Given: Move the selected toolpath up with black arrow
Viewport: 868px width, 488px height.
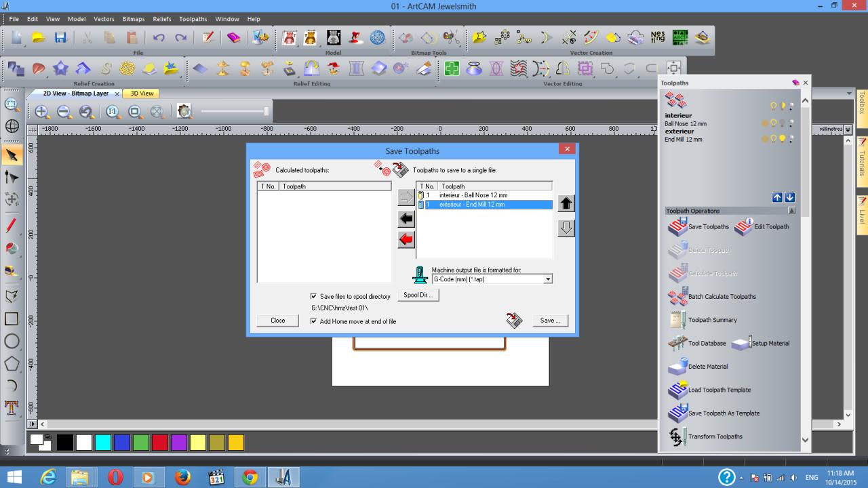Looking at the screenshot, I should [x=566, y=203].
